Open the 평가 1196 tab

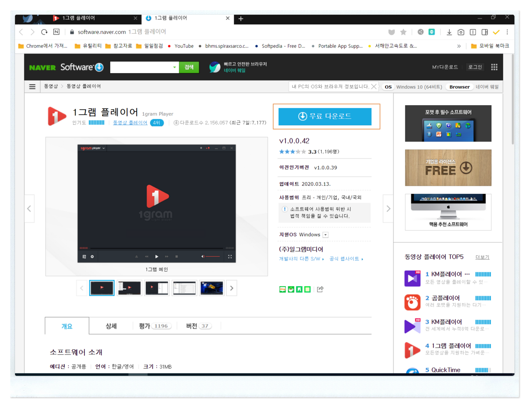point(155,326)
